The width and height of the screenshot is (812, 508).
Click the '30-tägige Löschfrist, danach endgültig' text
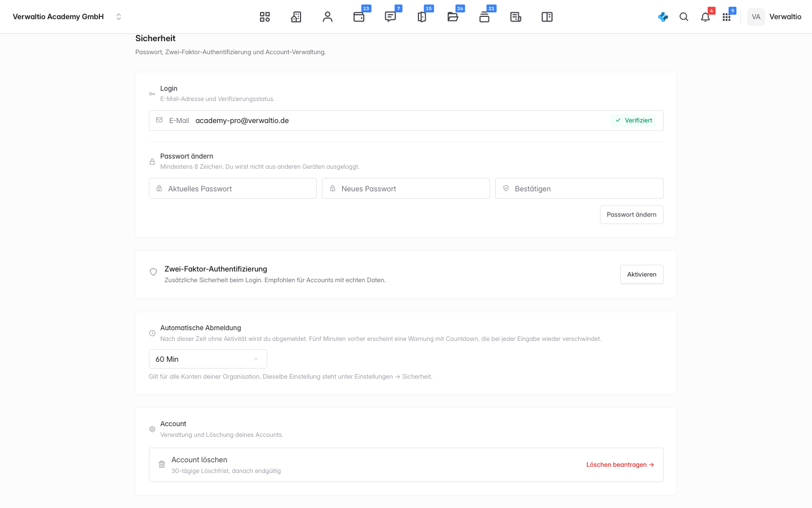[226, 471]
